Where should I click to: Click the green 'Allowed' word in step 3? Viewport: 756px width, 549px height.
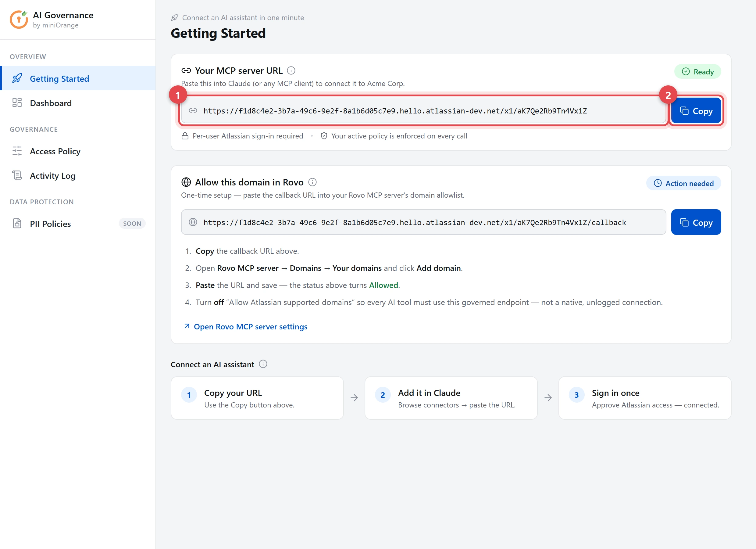click(383, 285)
